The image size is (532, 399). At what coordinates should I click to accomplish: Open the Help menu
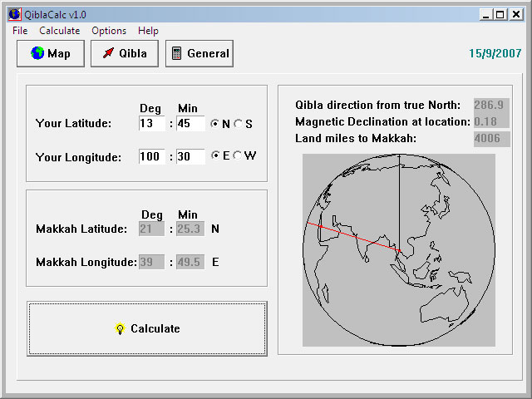[148, 31]
